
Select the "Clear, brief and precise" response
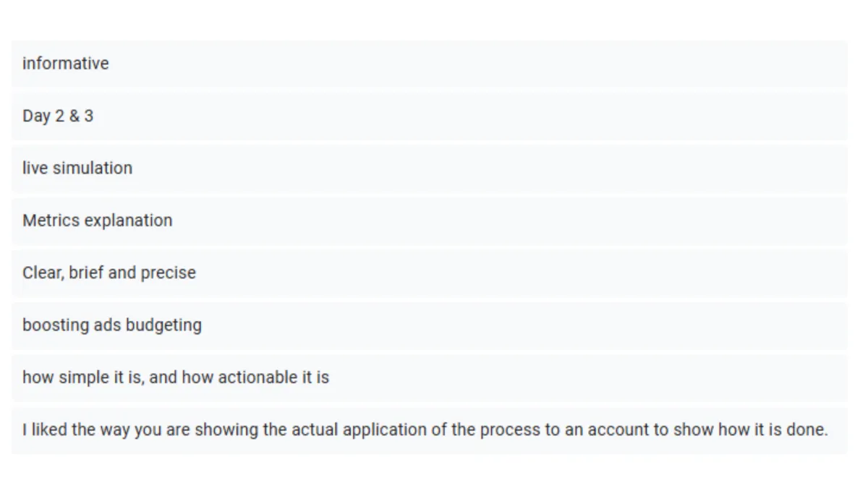(x=429, y=273)
